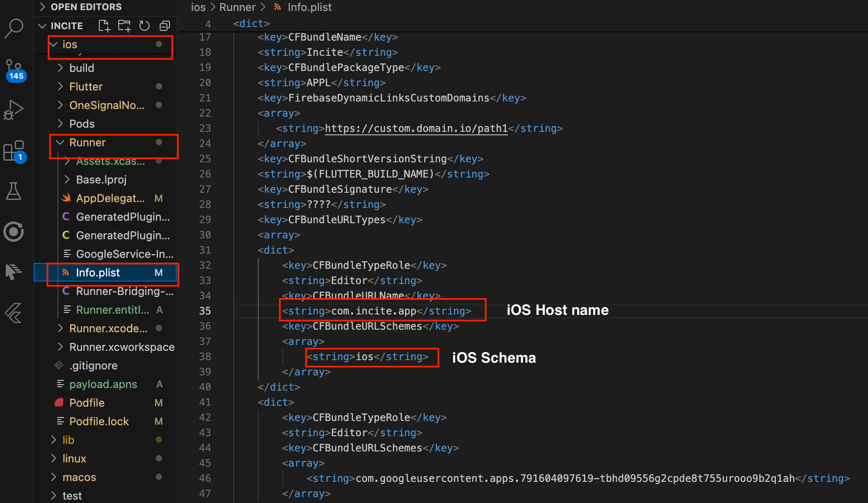Collapse the ios folder

point(70,44)
